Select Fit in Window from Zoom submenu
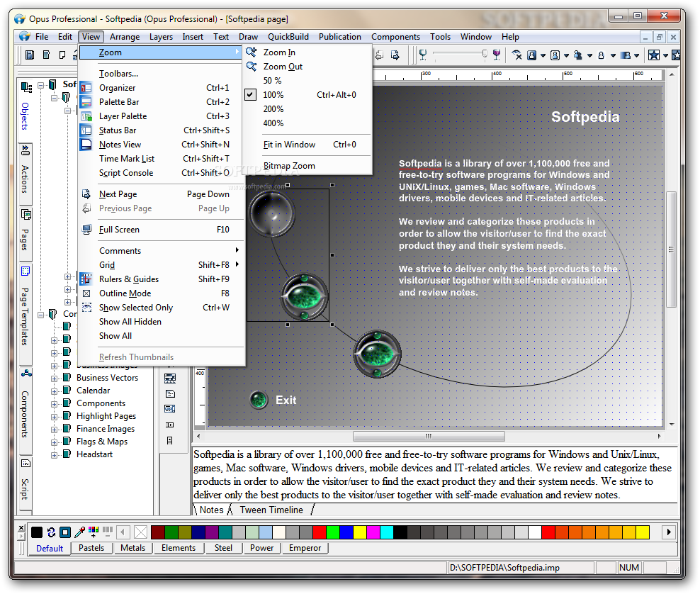This screenshot has width=700, height=594. pos(308,145)
